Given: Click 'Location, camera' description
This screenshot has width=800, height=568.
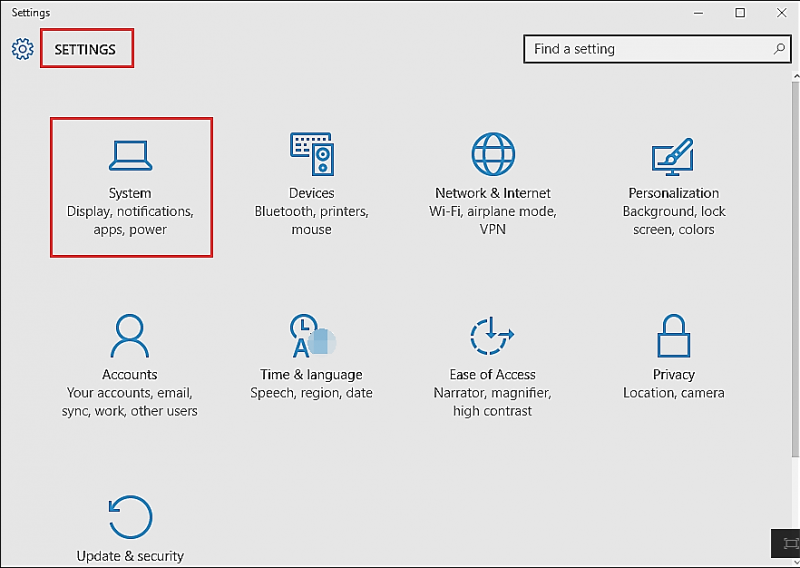Looking at the screenshot, I should point(673,392).
